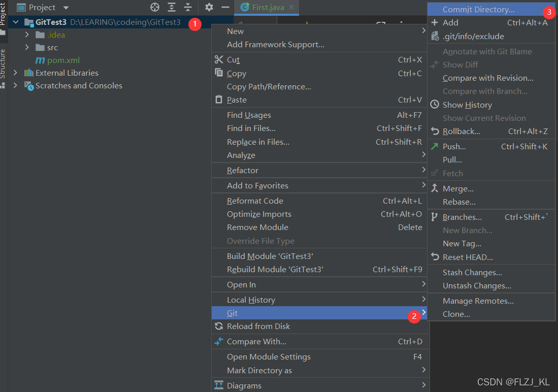Open the Project view dropdown arrow

[66, 8]
